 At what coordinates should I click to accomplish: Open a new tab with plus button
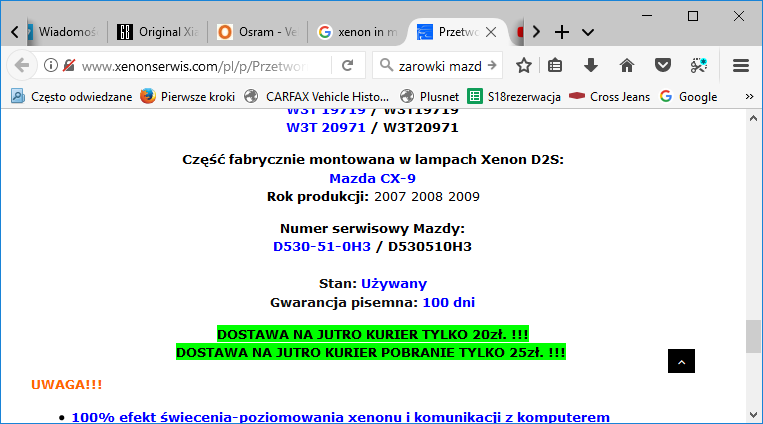click(x=562, y=31)
